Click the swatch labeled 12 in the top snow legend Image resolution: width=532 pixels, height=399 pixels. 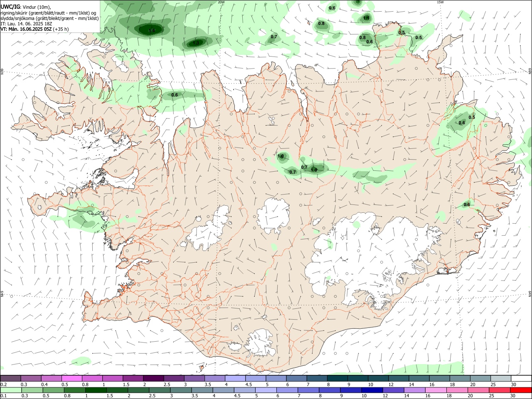click(399, 378)
